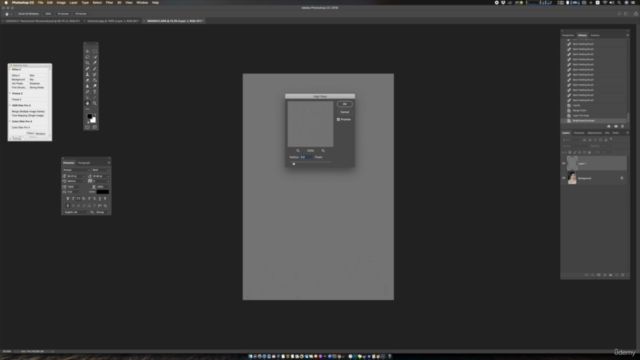Screen dimensions: 640x360
Task: Zoom in the High Pass preview
Action: pos(323,151)
